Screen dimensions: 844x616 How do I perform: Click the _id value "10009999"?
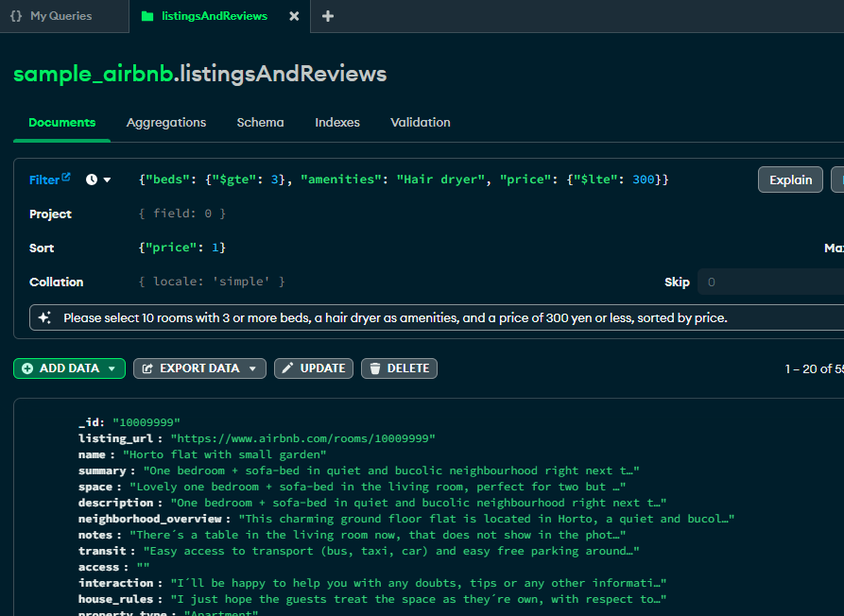point(146,422)
